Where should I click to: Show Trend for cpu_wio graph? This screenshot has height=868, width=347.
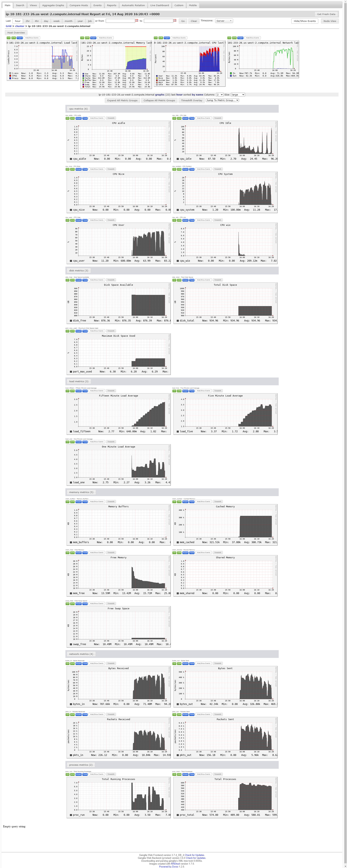(x=192, y=220)
